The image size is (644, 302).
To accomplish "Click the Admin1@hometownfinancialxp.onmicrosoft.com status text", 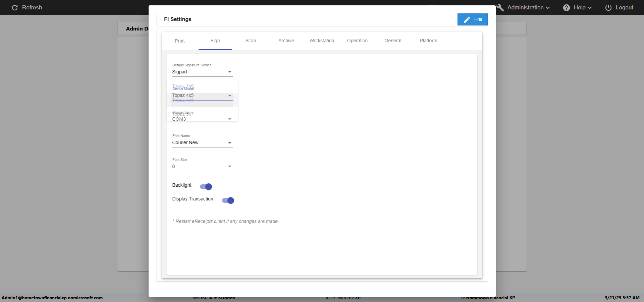I will click(52, 298).
